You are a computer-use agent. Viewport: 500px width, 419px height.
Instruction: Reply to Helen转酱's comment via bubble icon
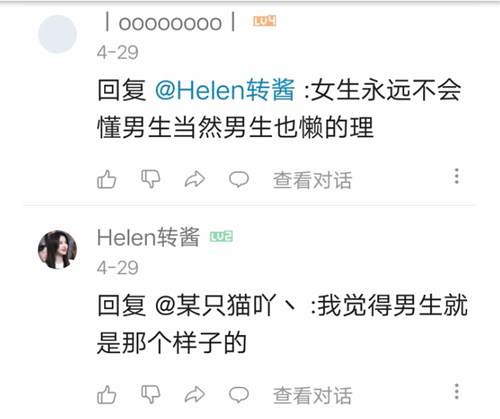pyautogui.click(x=239, y=394)
